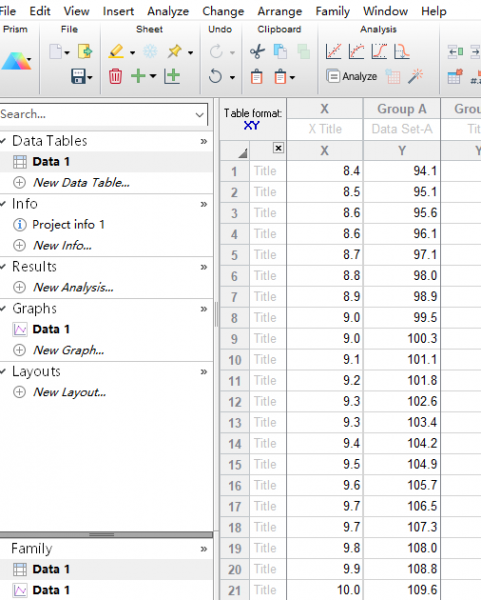Click New Data Table link

point(81,183)
